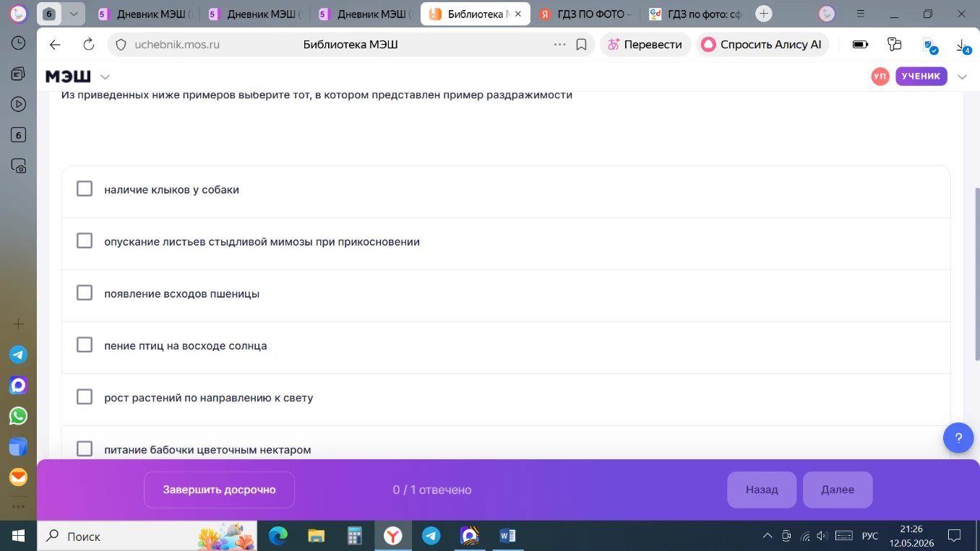Toggle 'рост растений по направлению к свету' checkbox
Screen dimensions: 980x551
(85, 397)
